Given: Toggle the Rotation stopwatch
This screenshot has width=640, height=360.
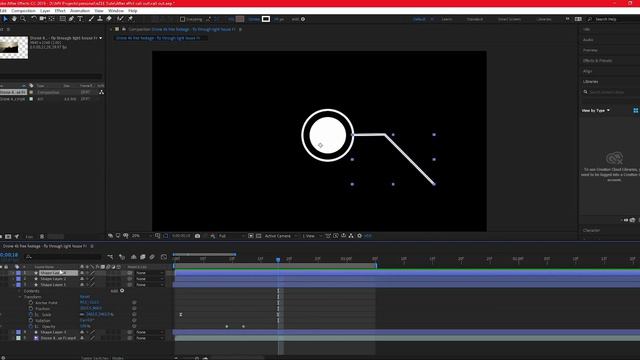Looking at the screenshot, I should (x=31, y=320).
